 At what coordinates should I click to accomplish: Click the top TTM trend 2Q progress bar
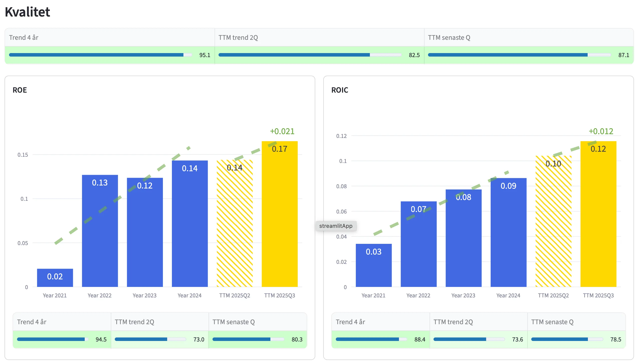pos(310,55)
